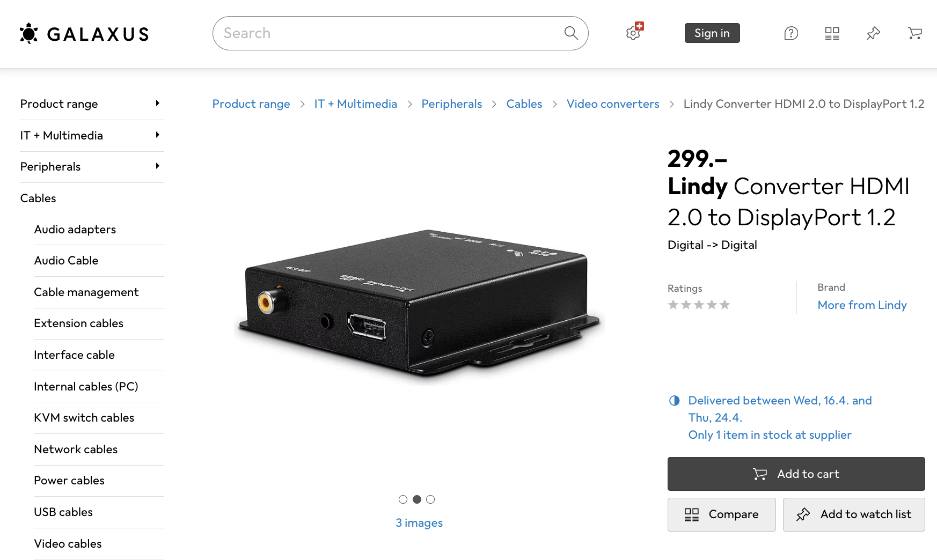Open comparison list icon in header
Screen dimensions: 937x560
coord(832,33)
